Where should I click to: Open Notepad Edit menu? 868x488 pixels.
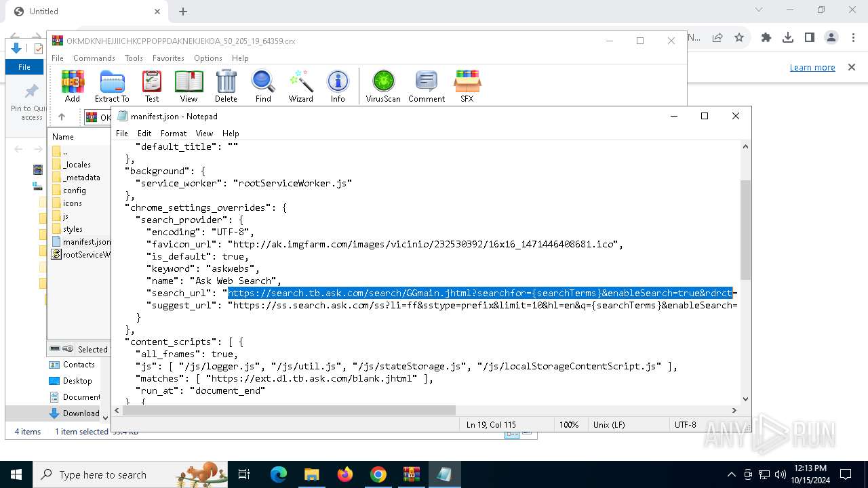144,134
